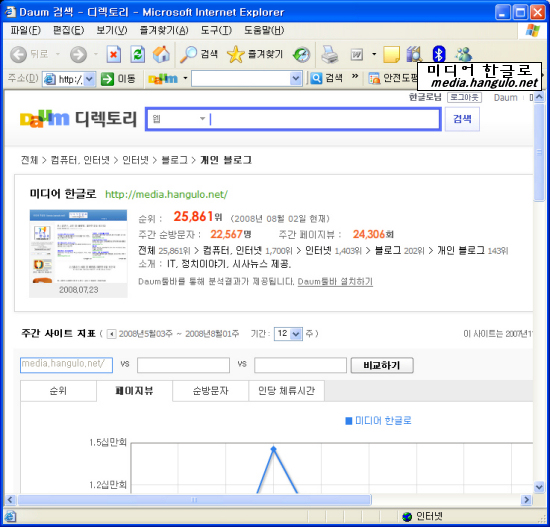Click the Bluetooth toolbar icon
This screenshot has height=527, width=550.
438,54
